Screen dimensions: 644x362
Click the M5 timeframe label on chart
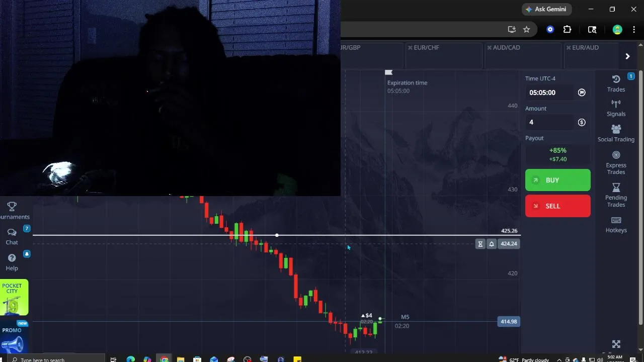click(405, 317)
